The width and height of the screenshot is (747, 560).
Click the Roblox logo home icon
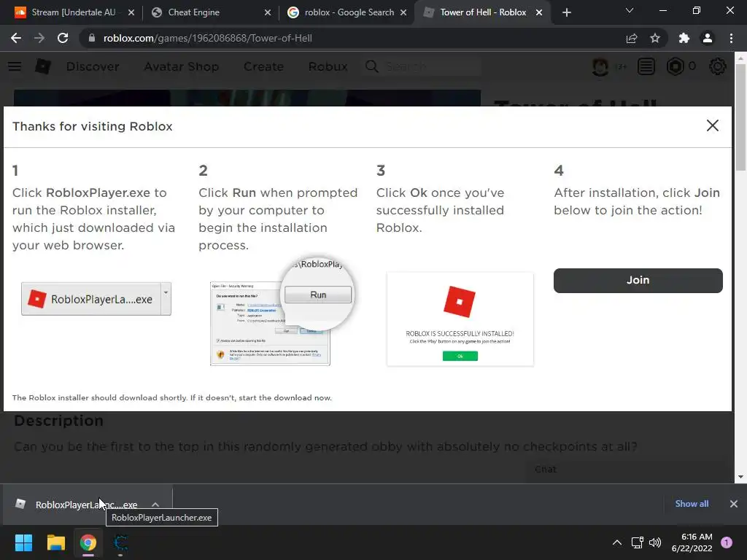(43, 66)
